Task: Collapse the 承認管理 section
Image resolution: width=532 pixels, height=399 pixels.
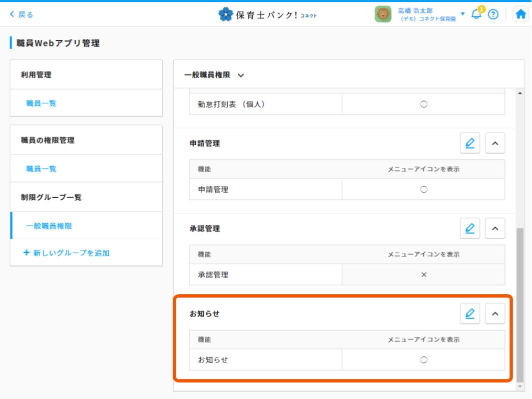Action: pyautogui.click(x=495, y=229)
